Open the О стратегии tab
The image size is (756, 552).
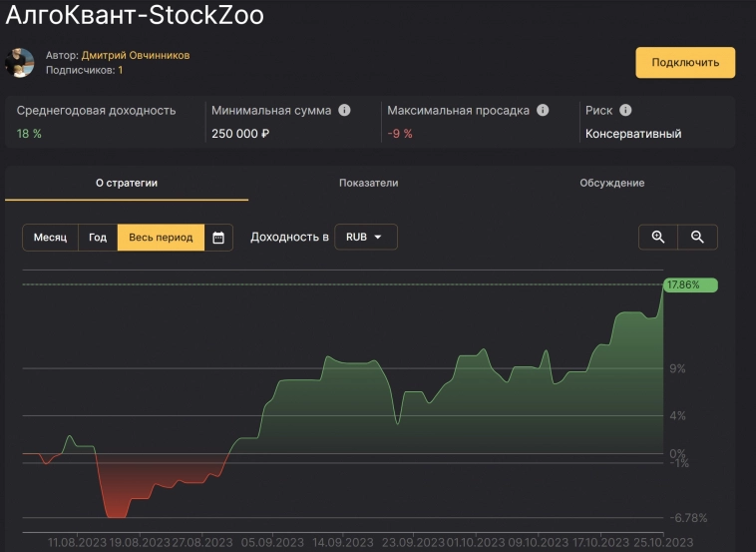click(x=127, y=183)
